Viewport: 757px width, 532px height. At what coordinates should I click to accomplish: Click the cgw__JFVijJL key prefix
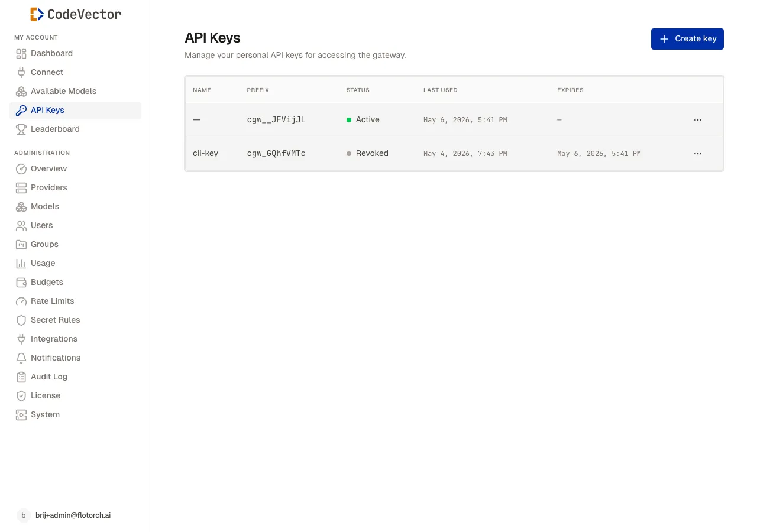pos(276,120)
